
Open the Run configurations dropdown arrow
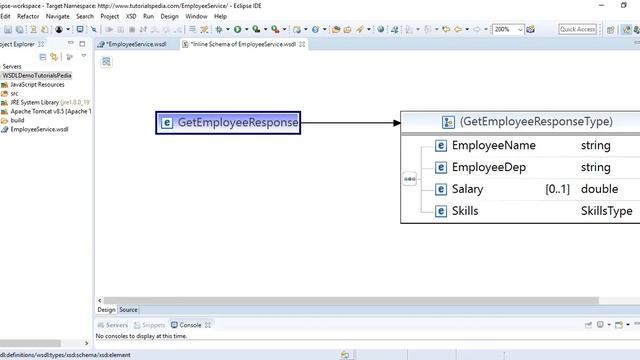click(246, 29)
